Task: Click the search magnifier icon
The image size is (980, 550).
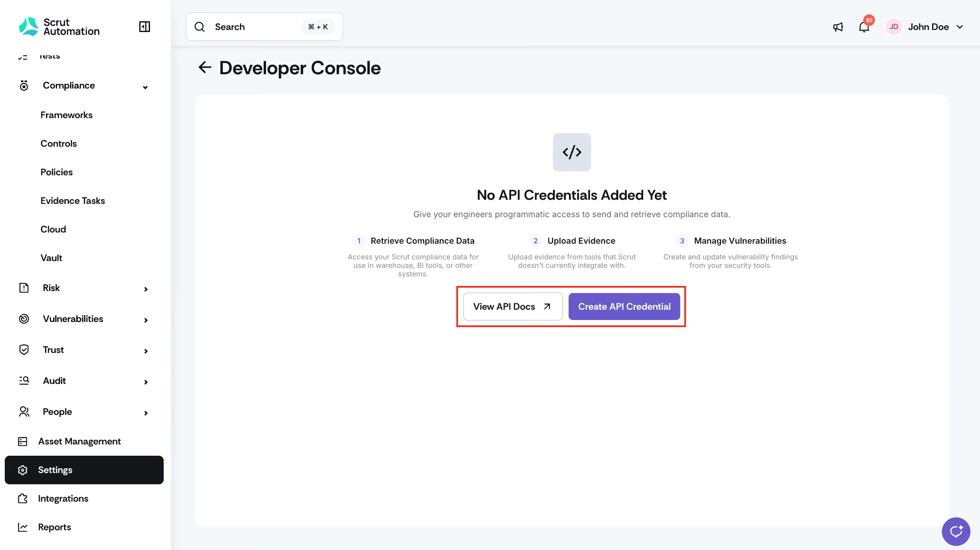Action: [200, 27]
